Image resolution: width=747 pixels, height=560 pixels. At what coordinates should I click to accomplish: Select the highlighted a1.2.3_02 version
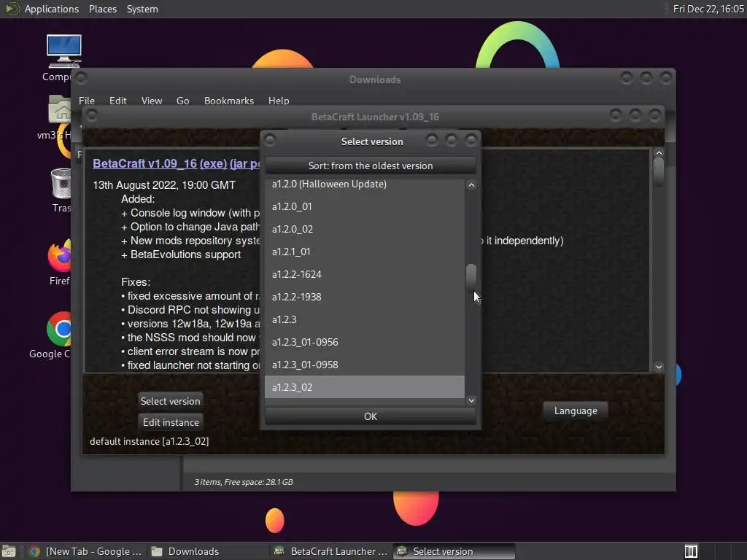point(365,387)
